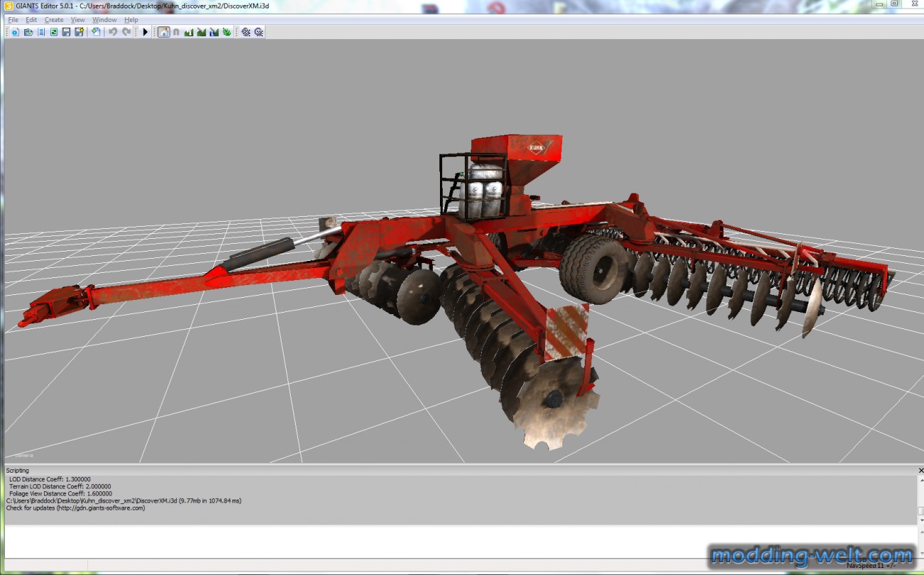Screen dimensions: 924x575
Task: Click scroll-down arrow in Scripting log
Action: coord(920,520)
